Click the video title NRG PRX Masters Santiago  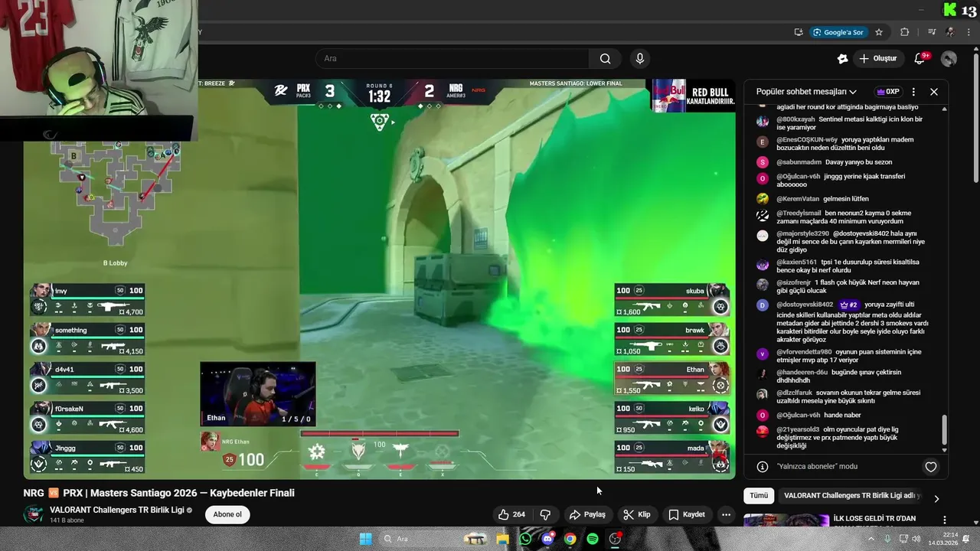tap(159, 493)
